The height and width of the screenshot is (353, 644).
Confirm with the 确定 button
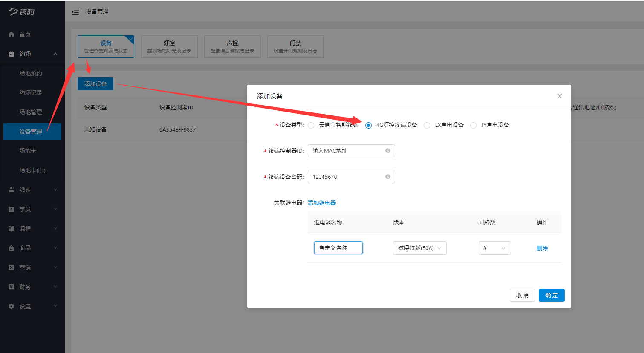pos(551,295)
